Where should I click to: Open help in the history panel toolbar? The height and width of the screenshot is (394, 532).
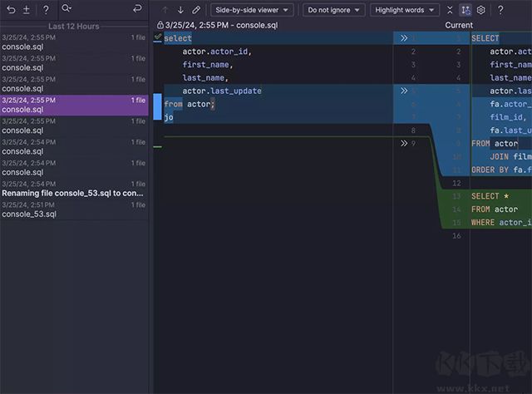point(46,10)
